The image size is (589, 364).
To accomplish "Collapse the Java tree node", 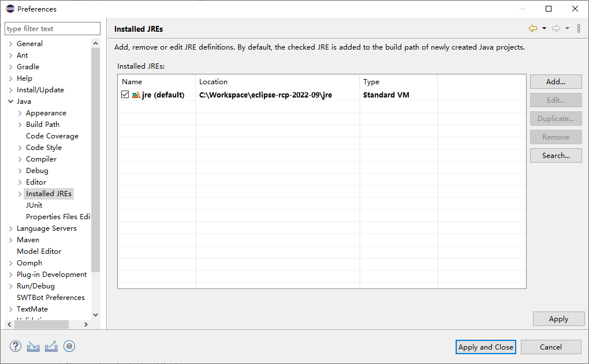I will [x=10, y=102].
